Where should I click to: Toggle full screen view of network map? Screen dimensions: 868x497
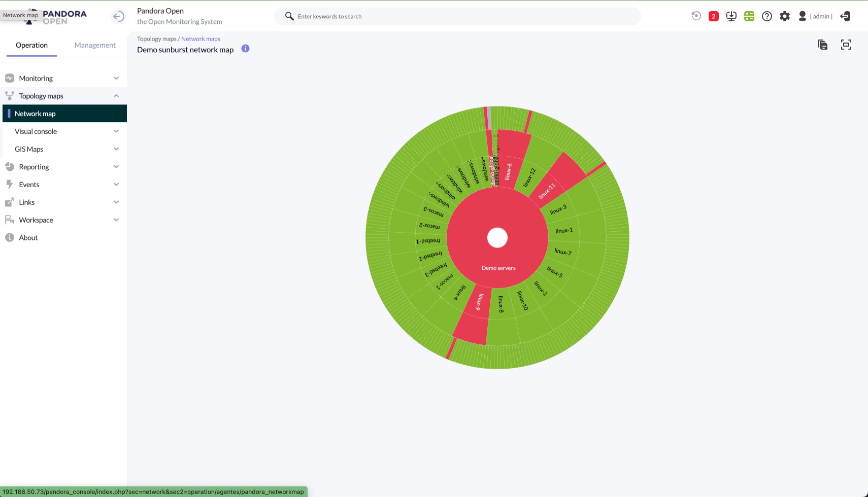pyautogui.click(x=846, y=45)
